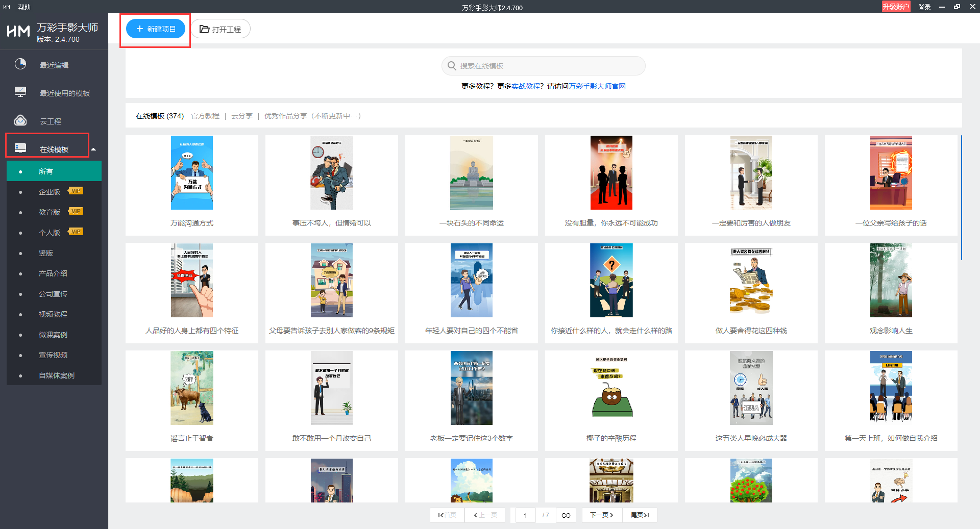Select 所有 template category
The image size is (980, 529).
click(54, 171)
